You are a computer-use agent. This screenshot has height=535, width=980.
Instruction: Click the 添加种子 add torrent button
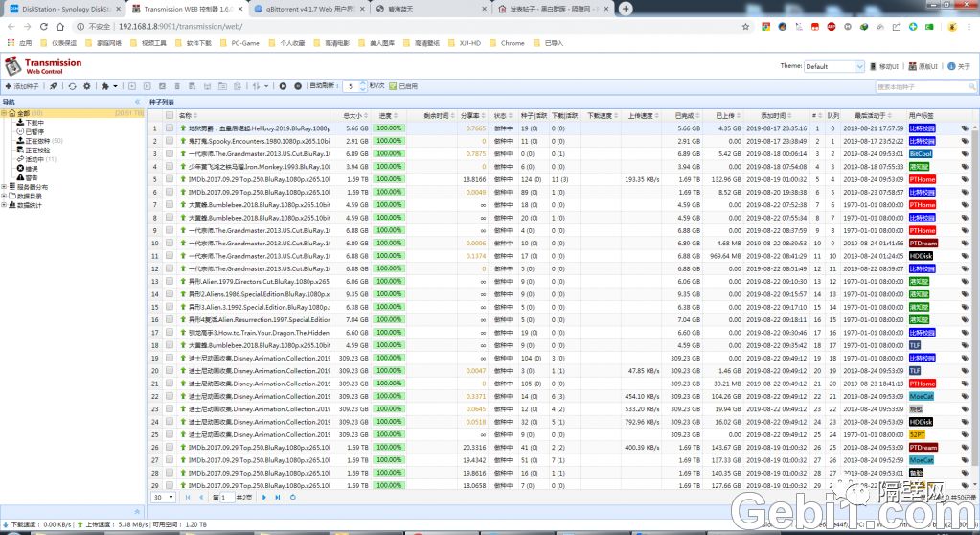coord(22,86)
